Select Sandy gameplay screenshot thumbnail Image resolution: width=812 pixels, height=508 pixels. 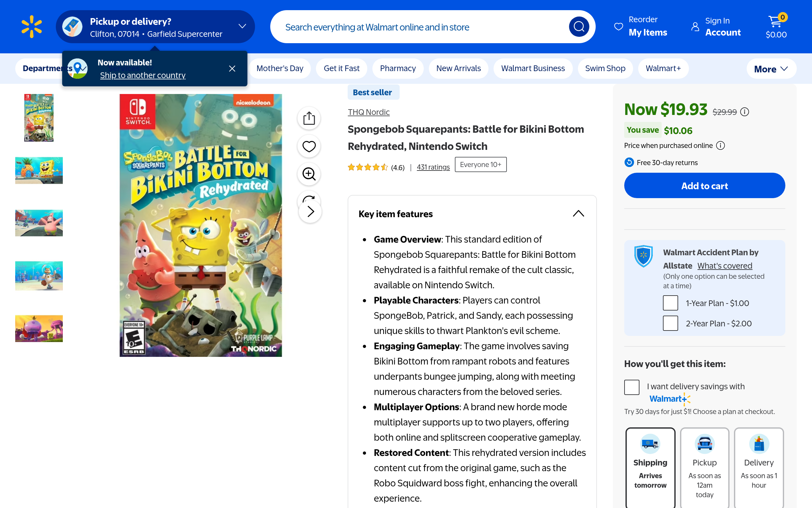tap(39, 276)
